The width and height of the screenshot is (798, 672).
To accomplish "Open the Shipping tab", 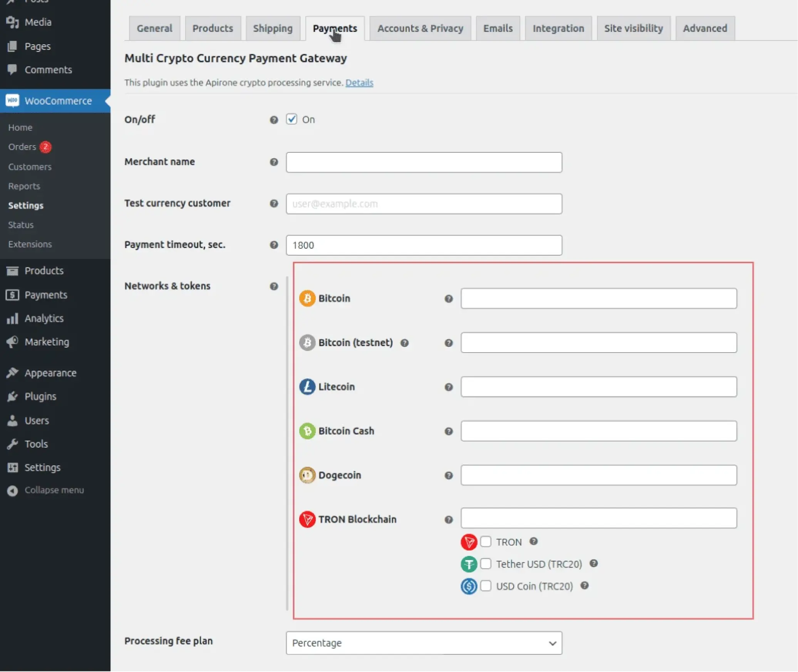I will 273,28.
